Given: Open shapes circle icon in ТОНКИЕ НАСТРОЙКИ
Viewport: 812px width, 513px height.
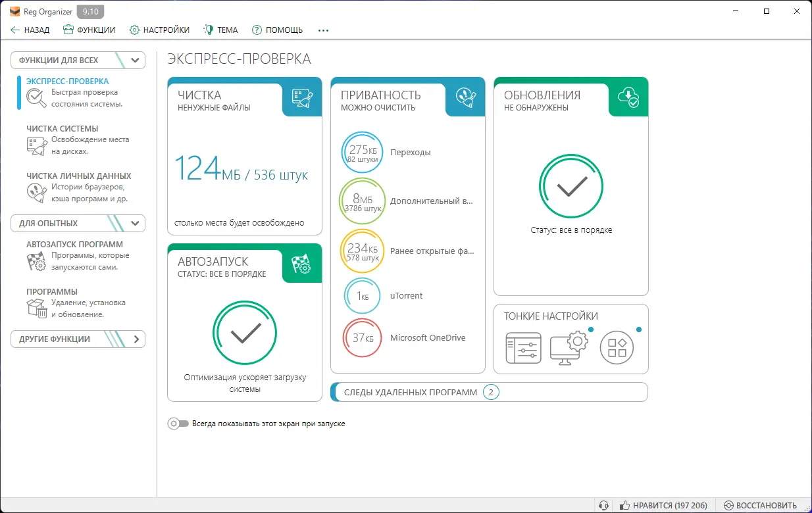Looking at the screenshot, I should [617, 348].
